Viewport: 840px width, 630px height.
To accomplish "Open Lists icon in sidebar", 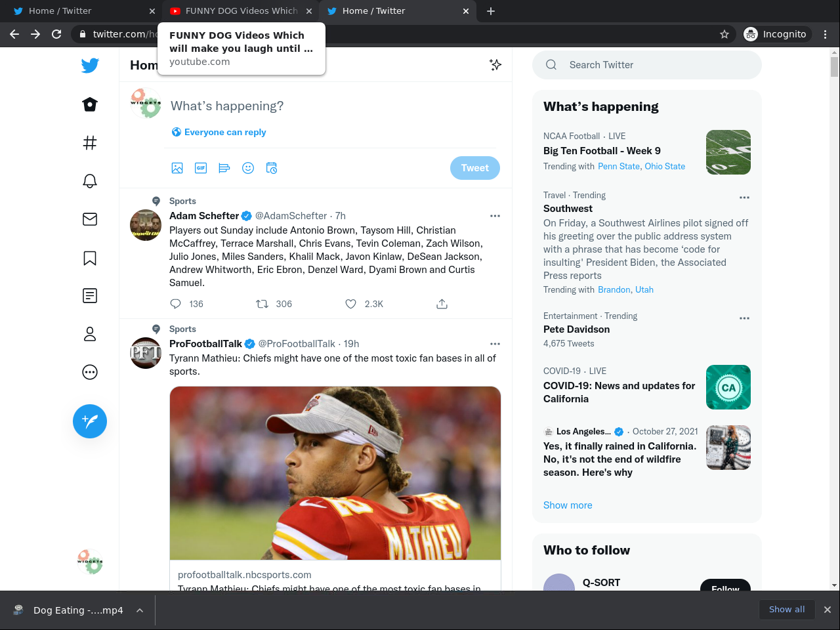I will click(90, 296).
